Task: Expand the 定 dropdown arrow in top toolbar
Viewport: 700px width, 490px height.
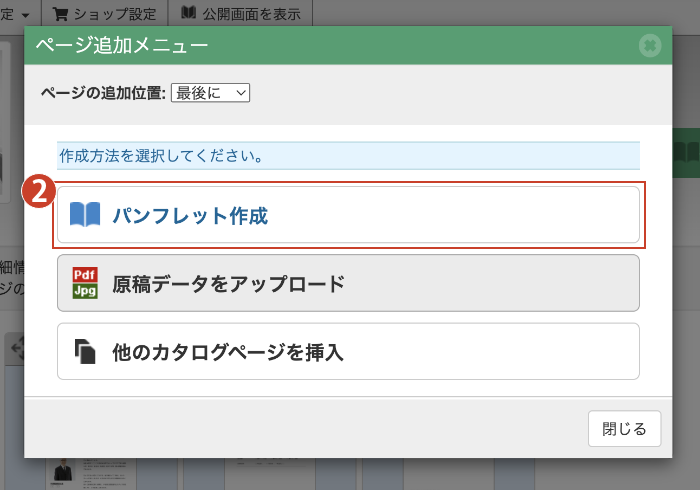Action: click(23, 13)
